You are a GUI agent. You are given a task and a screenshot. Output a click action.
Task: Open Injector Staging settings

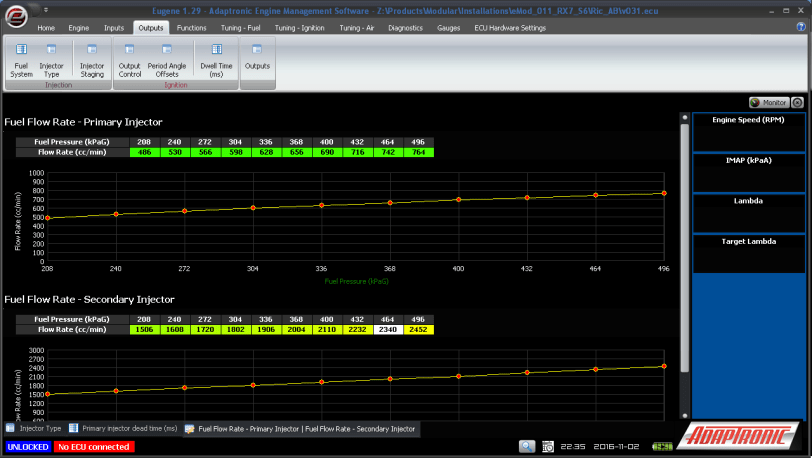[92, 59]
